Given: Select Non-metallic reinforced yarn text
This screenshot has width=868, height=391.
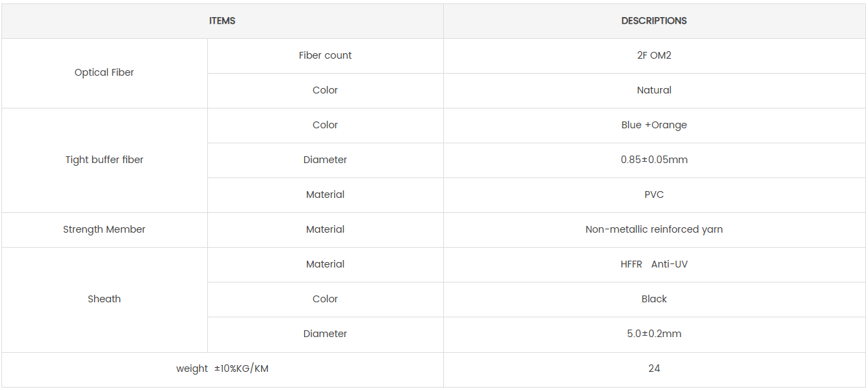Looking at the screenshot, I should point(654,229).
